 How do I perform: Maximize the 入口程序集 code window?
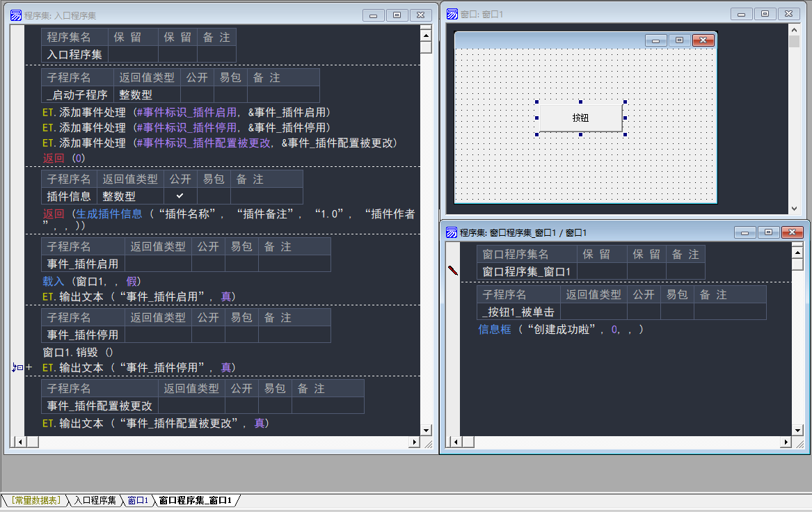coord(397,15)
